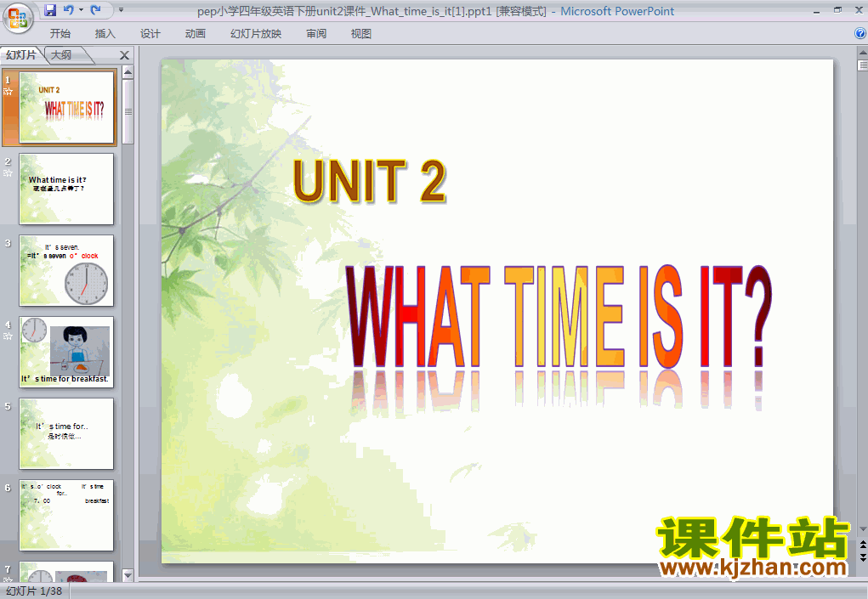
Task: Open the undo history dropdown arrow
Action: coord(81,10)
